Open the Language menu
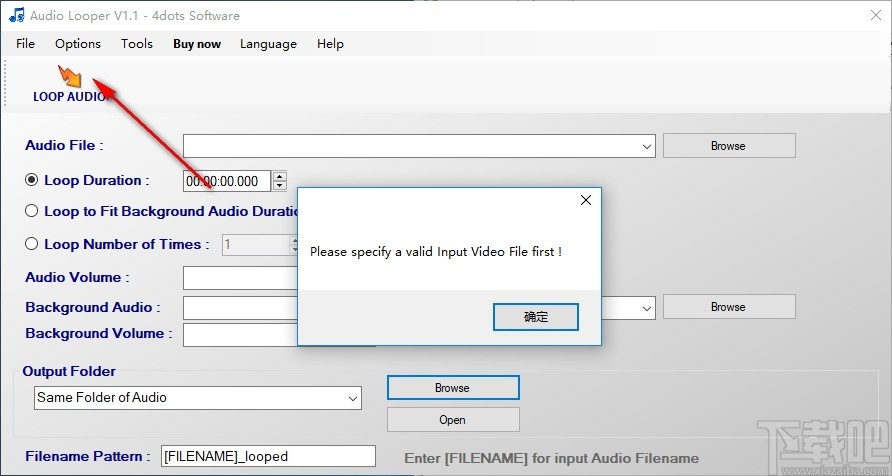 tap(268, 44)
